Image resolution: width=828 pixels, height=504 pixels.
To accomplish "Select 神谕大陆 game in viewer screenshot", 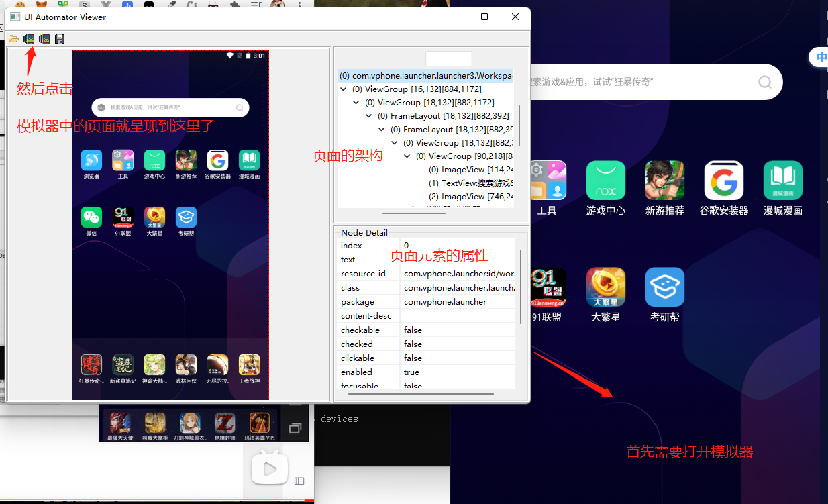I will point(154,364).
